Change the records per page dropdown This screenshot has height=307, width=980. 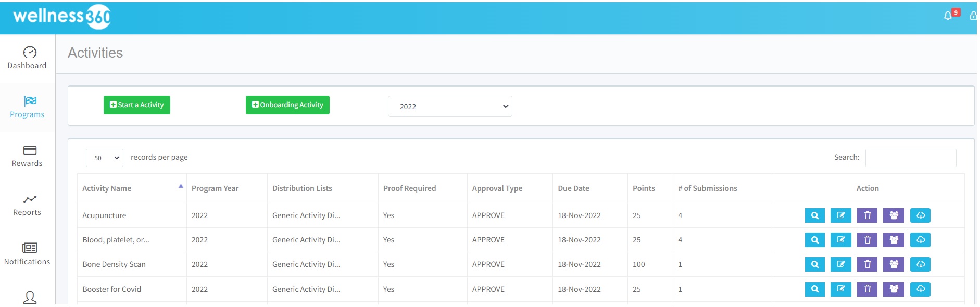(x=105, y=158)
